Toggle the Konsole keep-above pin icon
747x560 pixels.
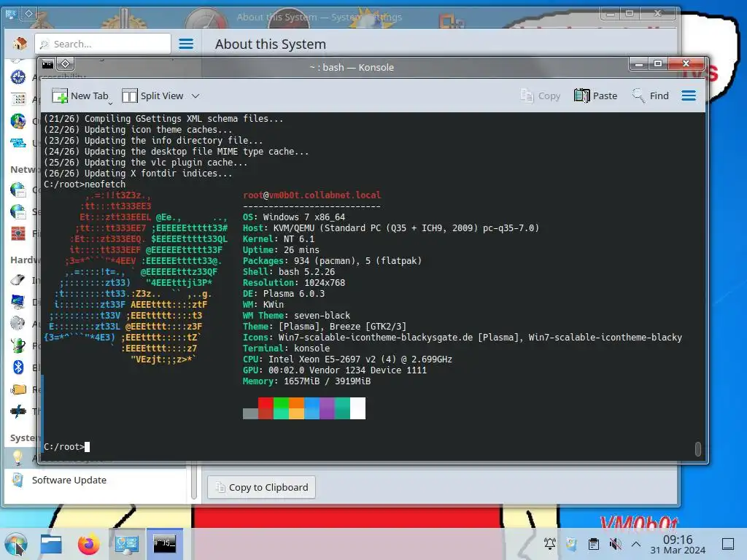65,63
